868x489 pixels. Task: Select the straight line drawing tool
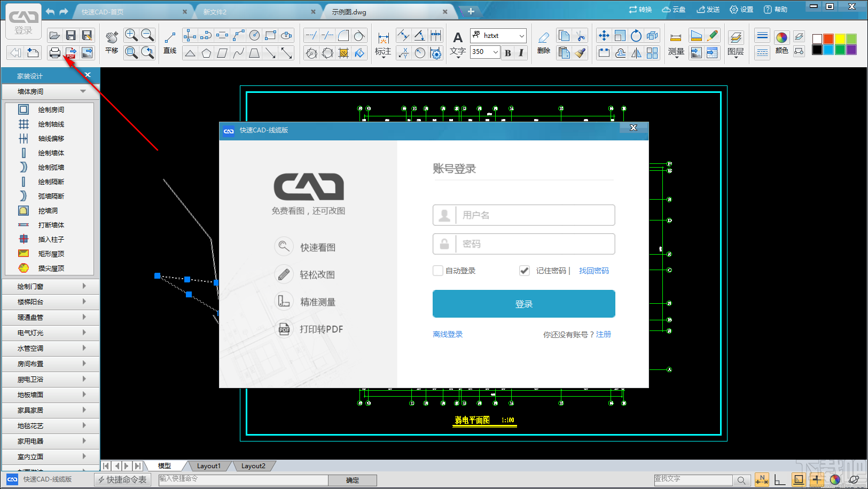point(170,37)
